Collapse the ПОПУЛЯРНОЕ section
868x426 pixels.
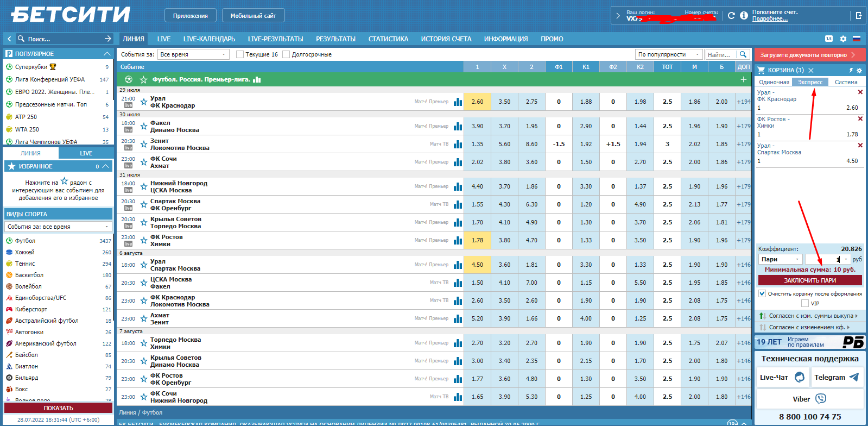[x=107, y=54]
